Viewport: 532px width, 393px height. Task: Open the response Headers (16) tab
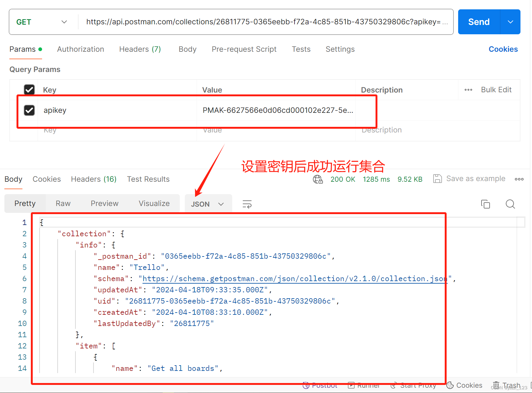(x=94, y=179)
